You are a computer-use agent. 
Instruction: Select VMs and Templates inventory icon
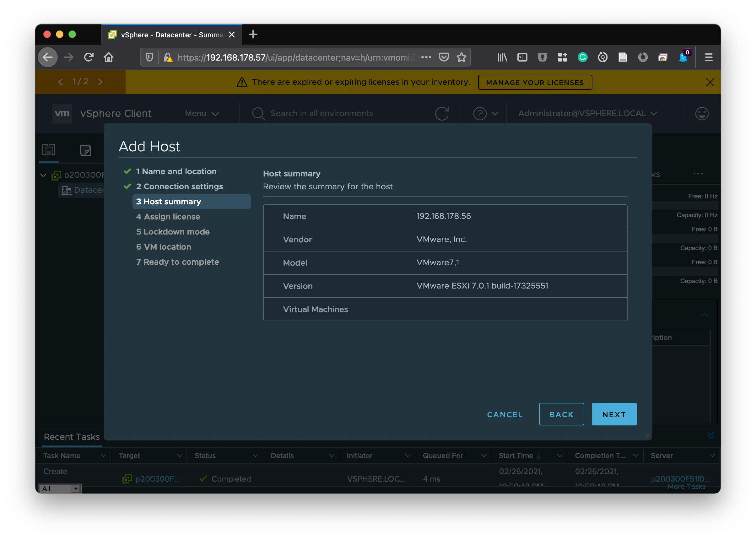(85, 150)
